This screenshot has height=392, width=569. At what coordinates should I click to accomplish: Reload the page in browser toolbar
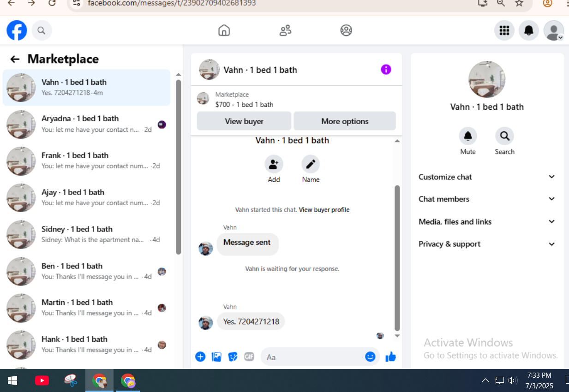point(52,3)
